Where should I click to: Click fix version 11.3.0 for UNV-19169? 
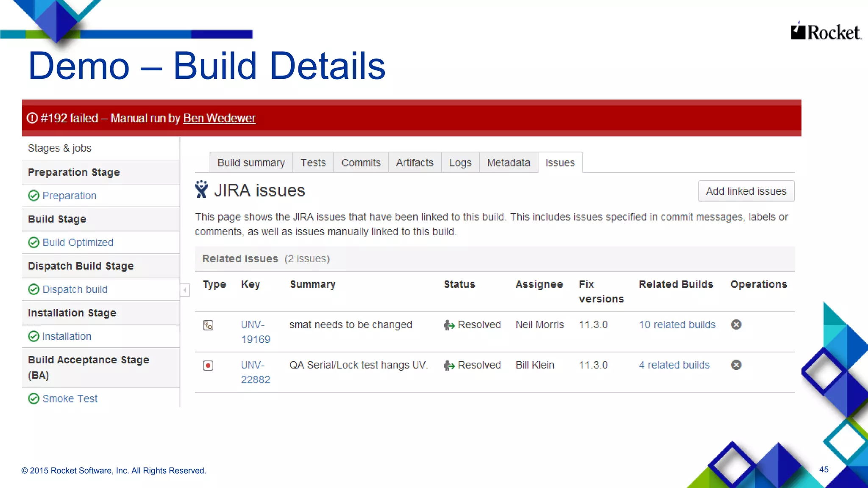[x=593, y=325]
